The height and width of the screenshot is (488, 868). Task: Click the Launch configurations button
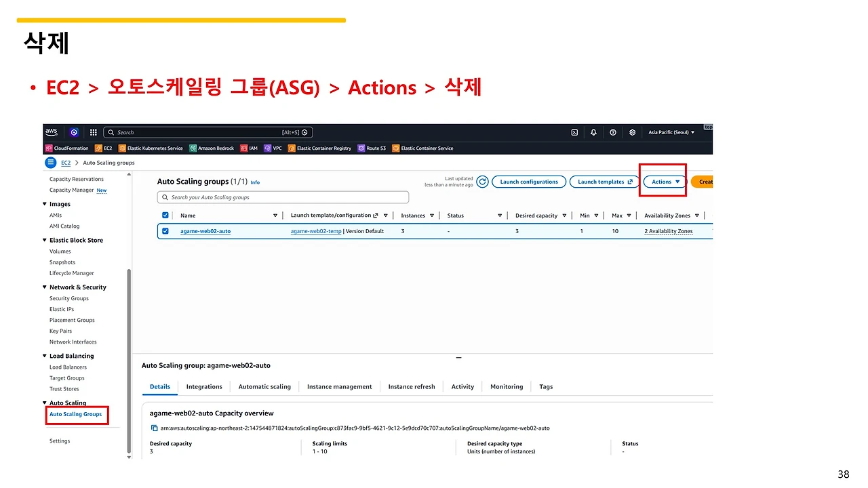(529, 182)
